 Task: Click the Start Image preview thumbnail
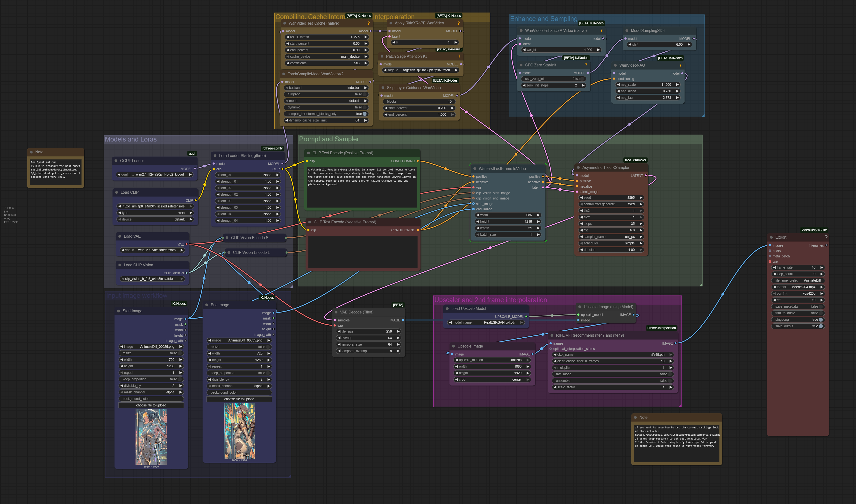pyautogui.click(x=151, y=437)
